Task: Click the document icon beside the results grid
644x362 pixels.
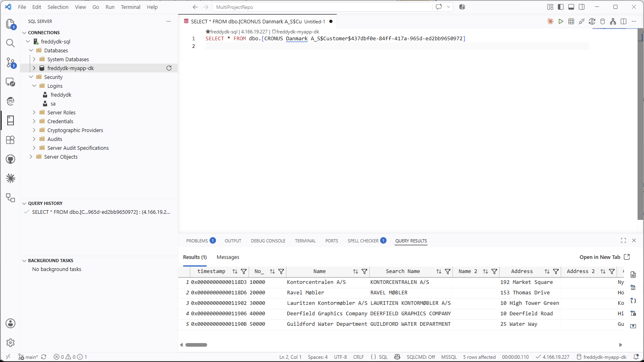Action: pyautogui.click(x=633, y=275)
